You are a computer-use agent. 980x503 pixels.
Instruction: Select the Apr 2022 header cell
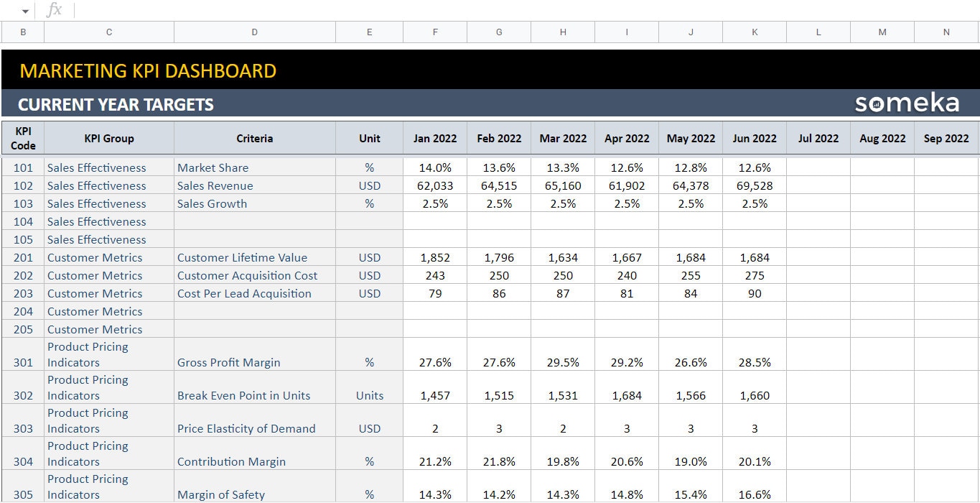pyautogui.click(x=627, y=138)
